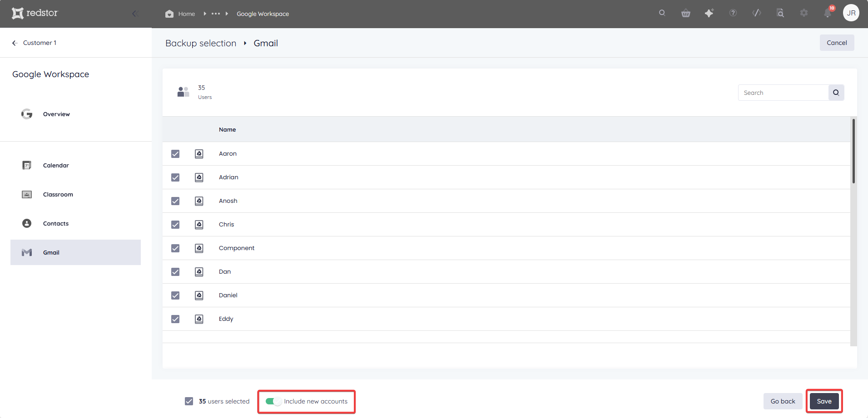Click the account icon next to Component

coord(199,248)
